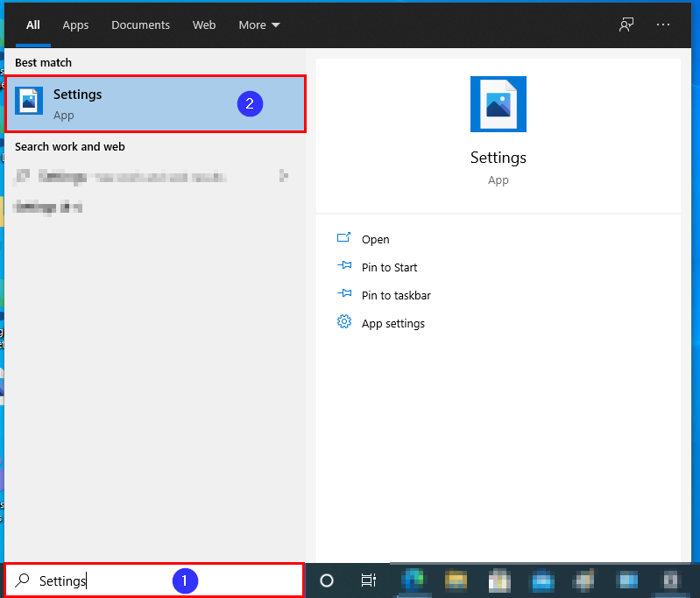Click the pin icon beside Pin to taskbar
The image size is (700, 598).
tap(344, 293)
